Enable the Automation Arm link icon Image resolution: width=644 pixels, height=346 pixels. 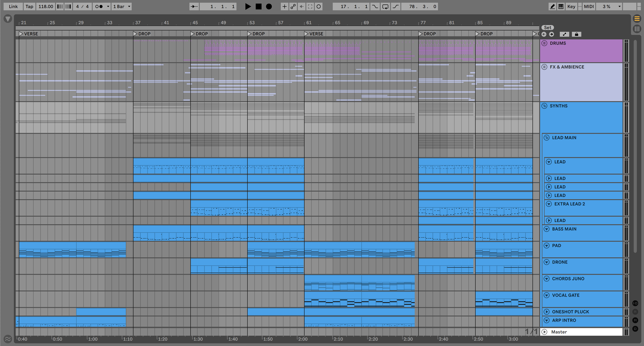coord(293,6)
